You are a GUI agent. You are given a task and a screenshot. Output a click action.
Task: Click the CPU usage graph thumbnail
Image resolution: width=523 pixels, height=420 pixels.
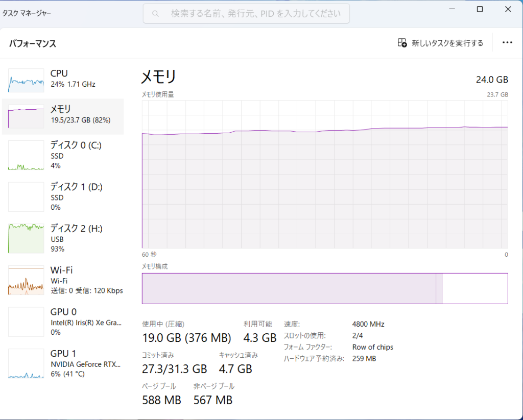point(26,81)
